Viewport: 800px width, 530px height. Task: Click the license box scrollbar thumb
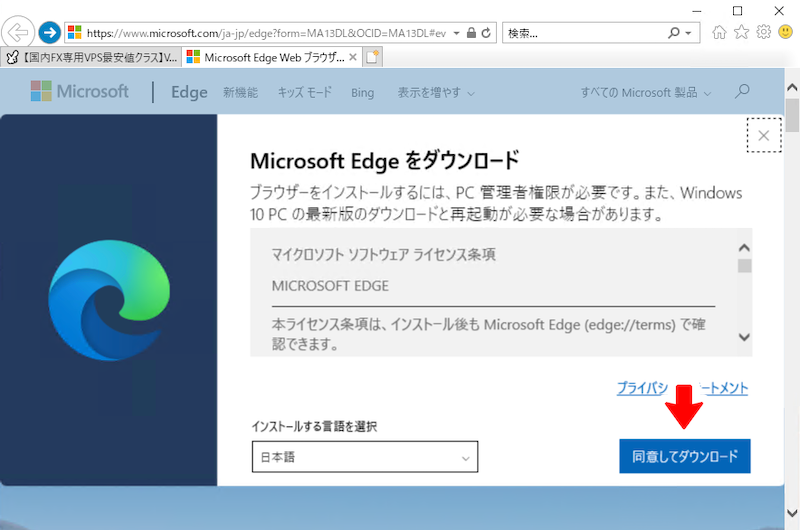pyautogui.click(x=744, y=266)
